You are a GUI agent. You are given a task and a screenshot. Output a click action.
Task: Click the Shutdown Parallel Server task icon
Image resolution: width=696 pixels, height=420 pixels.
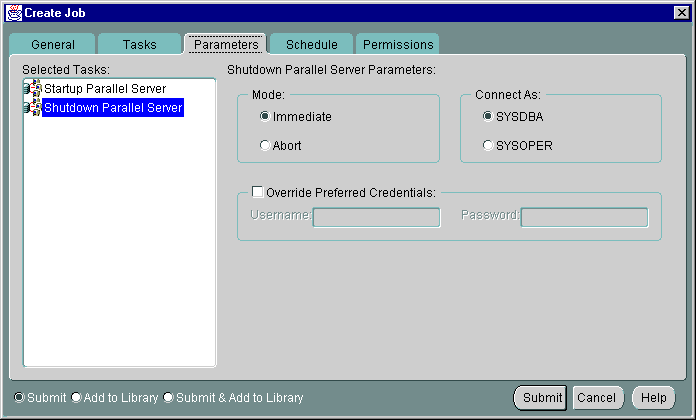pos(32,108)
